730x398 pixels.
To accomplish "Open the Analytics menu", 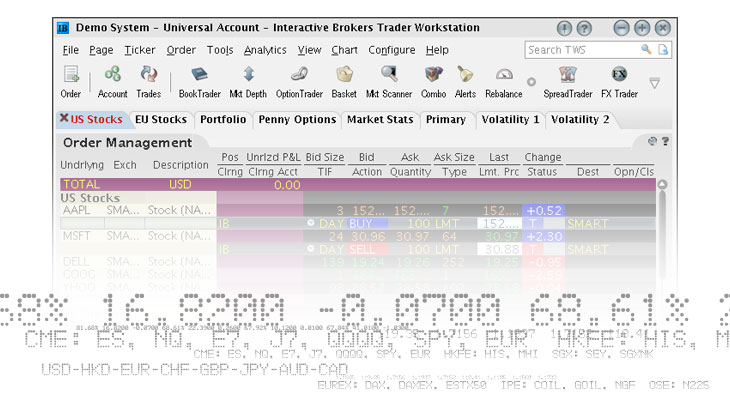I will 265,50.
